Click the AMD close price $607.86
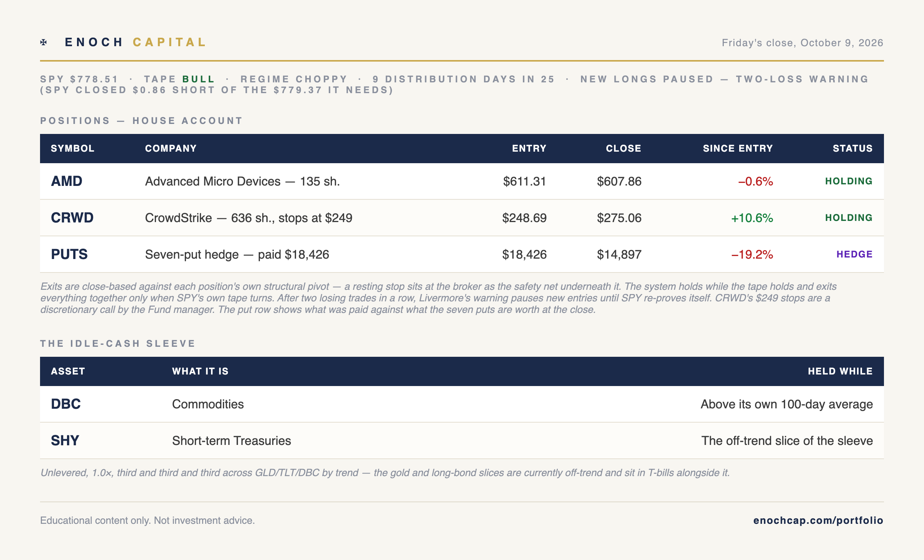Screen dimensions: 924x560 (x=619, y=181)
